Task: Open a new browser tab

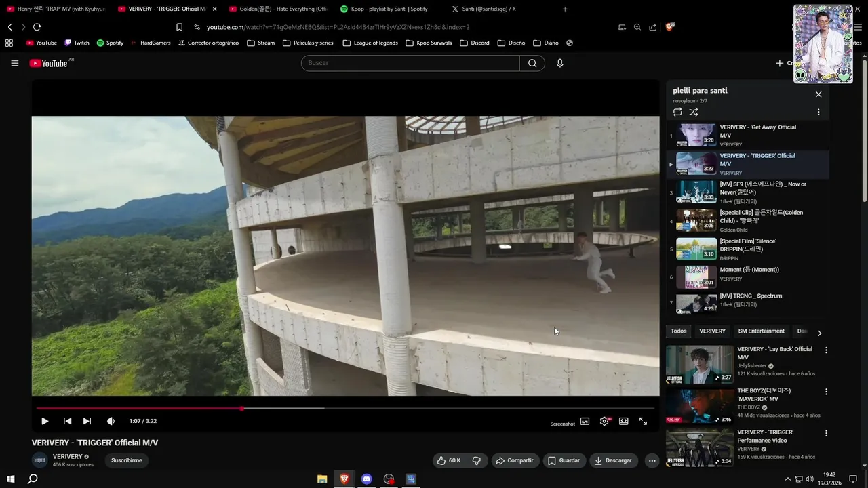Action: point(565,9)
